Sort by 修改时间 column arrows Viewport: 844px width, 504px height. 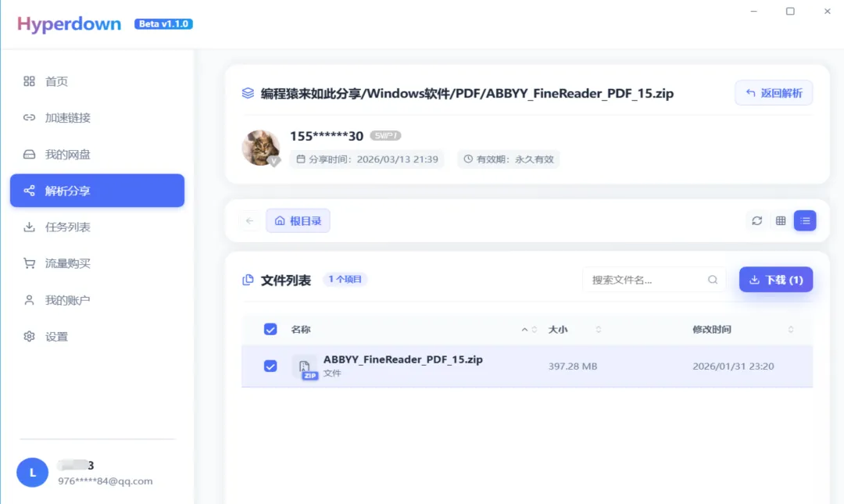click(x=791, y=330)
